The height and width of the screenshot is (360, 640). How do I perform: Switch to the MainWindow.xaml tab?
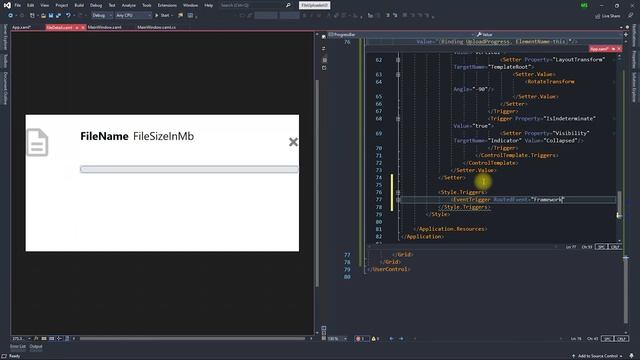(x=104, y=27)
